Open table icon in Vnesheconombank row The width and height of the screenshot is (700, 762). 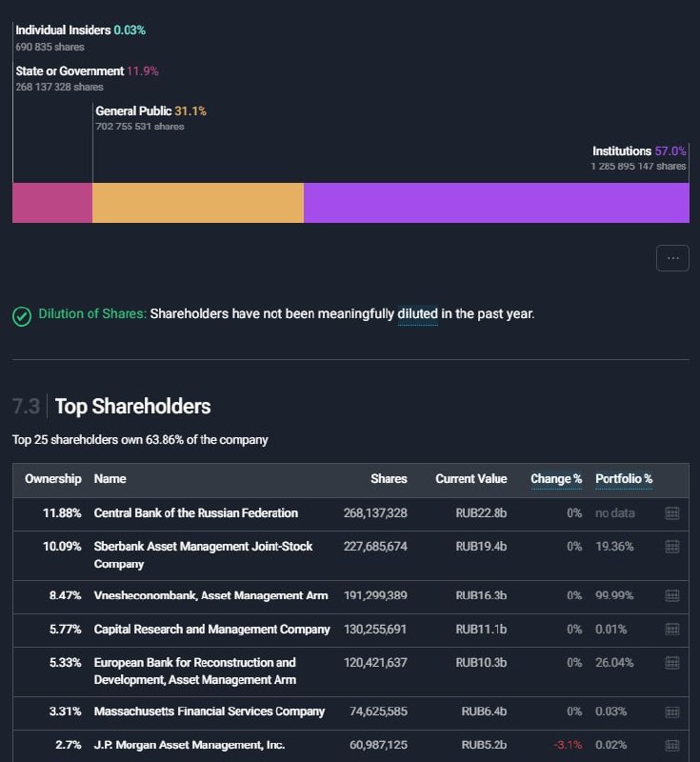(x=671, y=596)
